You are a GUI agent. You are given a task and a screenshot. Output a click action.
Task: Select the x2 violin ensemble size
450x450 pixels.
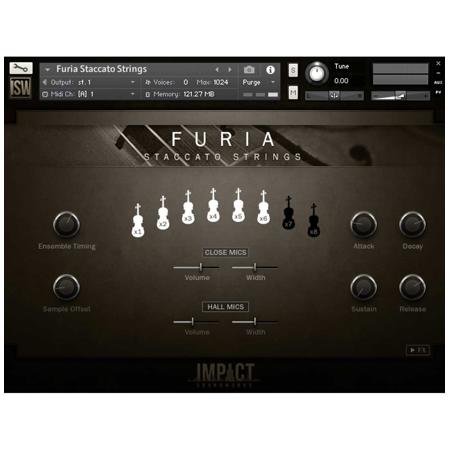163,213
